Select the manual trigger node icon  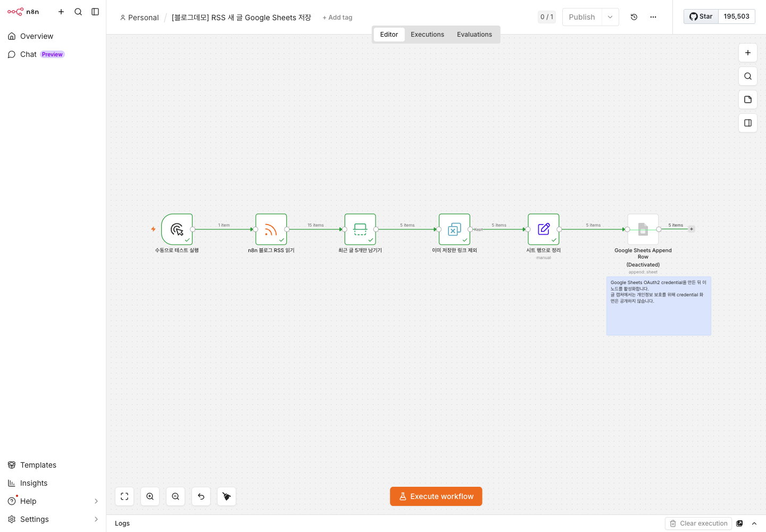(177, 229)
